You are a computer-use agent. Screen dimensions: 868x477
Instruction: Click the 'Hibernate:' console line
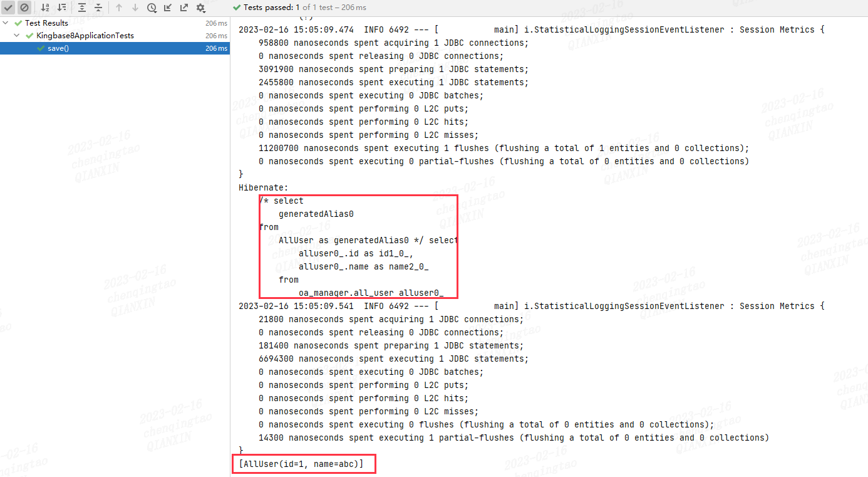coord(264,187)
